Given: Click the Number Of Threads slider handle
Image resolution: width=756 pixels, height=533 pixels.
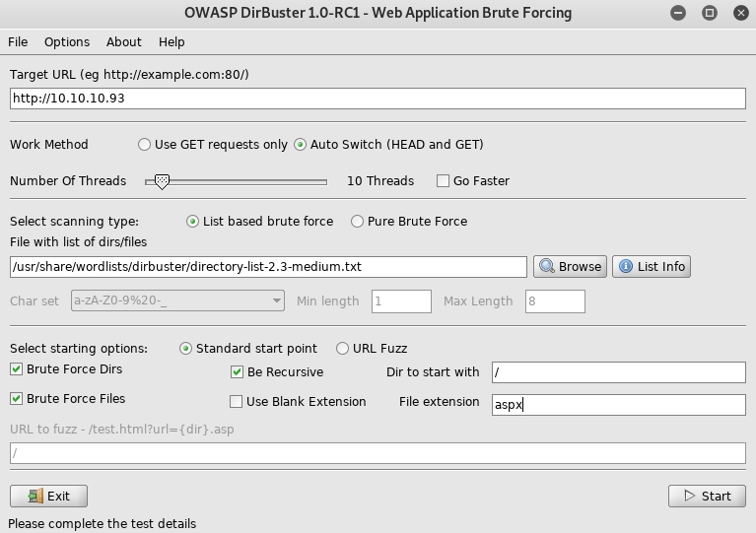Looking at the screenshot, I should tap(162, 181).
